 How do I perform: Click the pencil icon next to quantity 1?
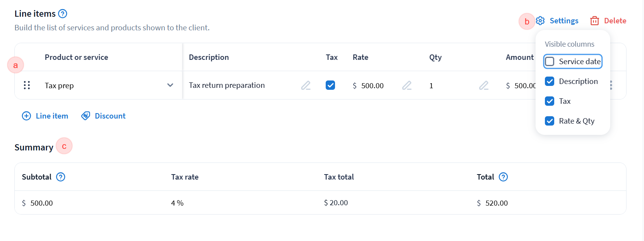(x=484, y=85)
